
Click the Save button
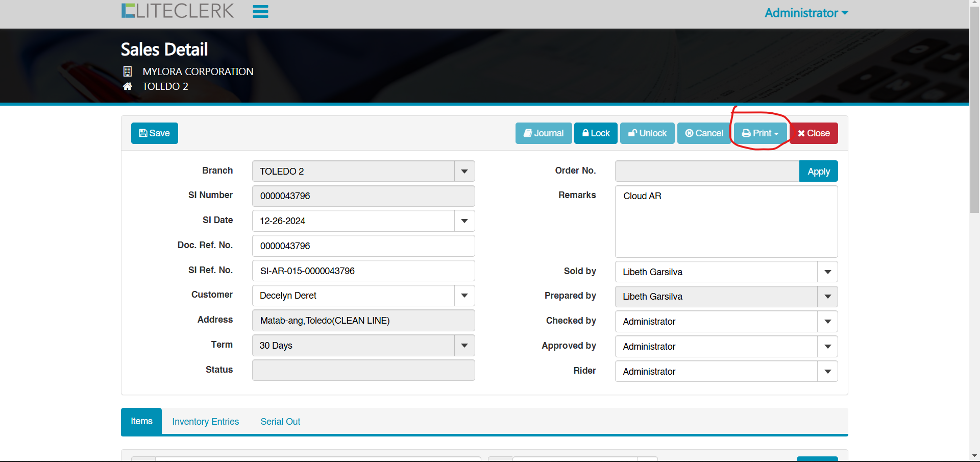click(x=154, y=133)
